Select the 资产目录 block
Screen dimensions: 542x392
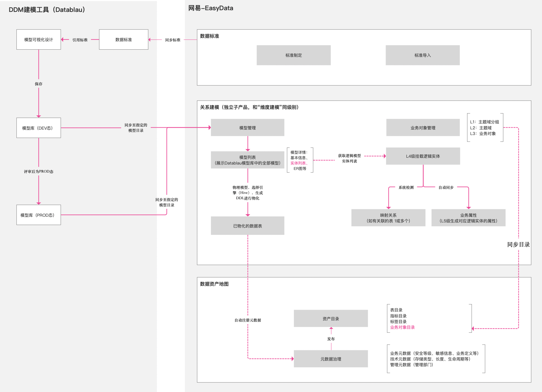click(x=331, y=319)
